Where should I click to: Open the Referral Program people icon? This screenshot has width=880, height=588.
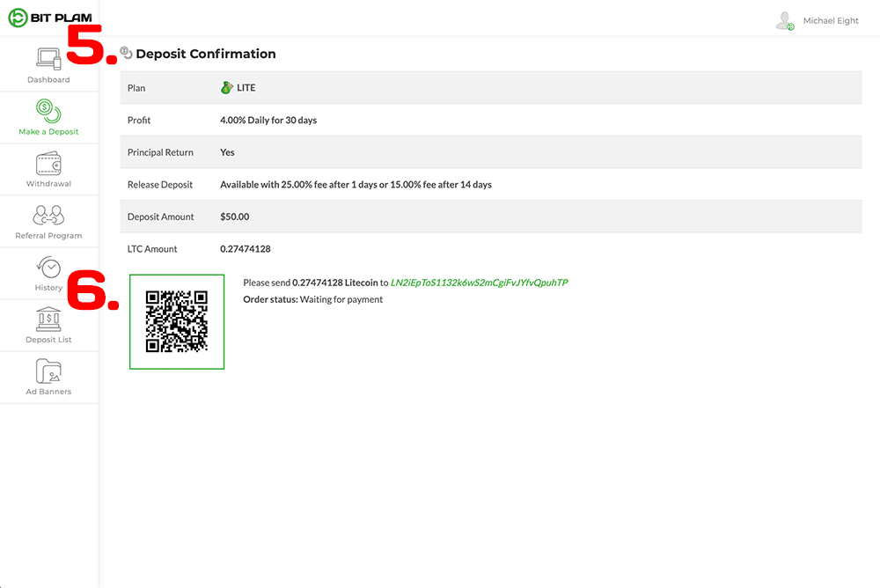[x=48, y=215]
